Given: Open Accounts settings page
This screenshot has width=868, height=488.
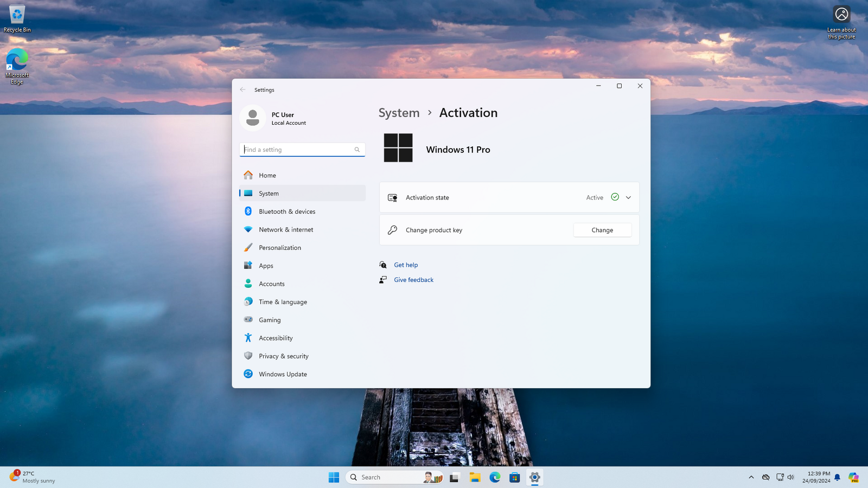Looking at the screenshot, I should 302,284.
